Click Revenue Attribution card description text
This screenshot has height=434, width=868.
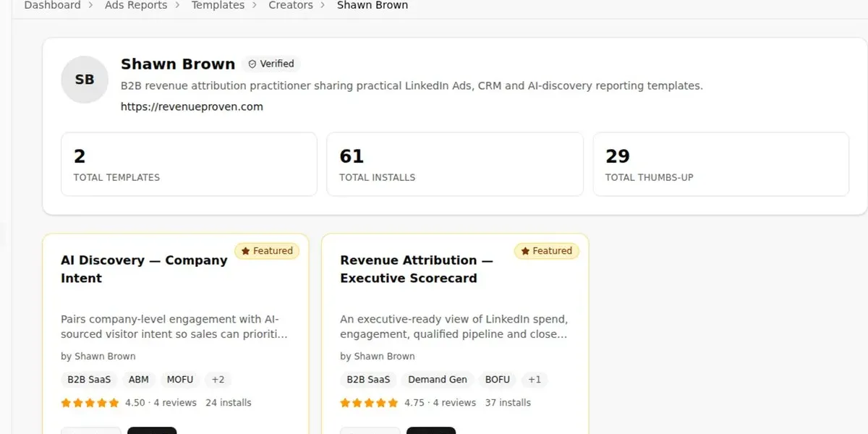(454, 327)
